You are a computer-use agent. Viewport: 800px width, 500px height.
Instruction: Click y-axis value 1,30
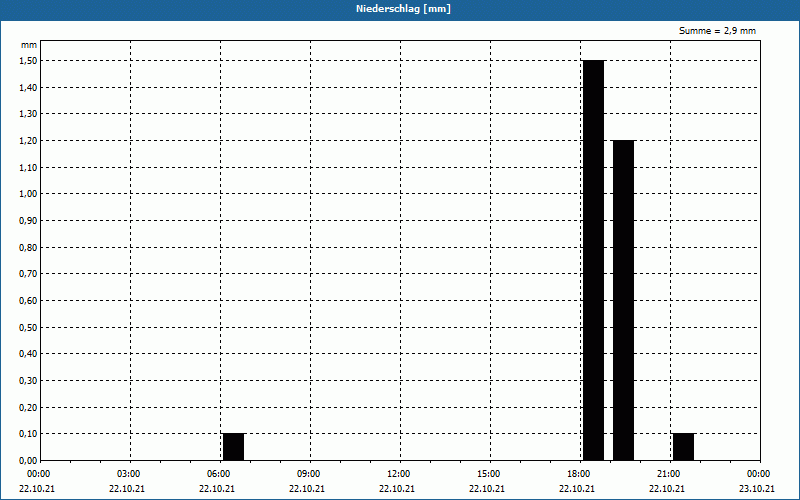tap(28, 114)
